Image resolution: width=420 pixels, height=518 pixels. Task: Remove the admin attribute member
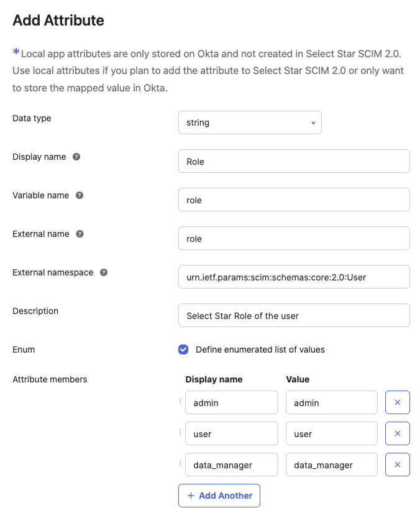398,402
